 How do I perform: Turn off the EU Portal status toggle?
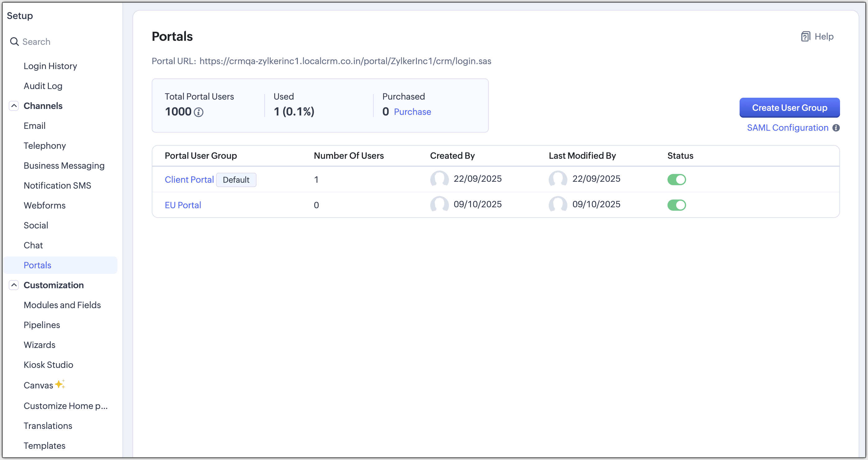pos(676,205)
